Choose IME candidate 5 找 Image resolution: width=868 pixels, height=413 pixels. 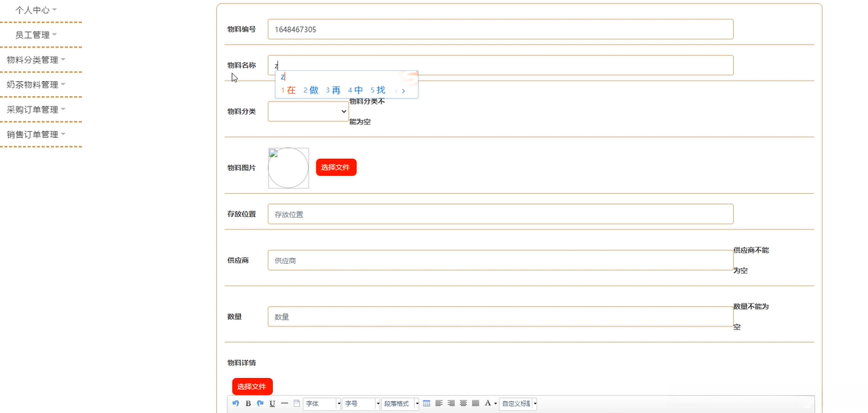pyautogui.click(x=378, y=90)
